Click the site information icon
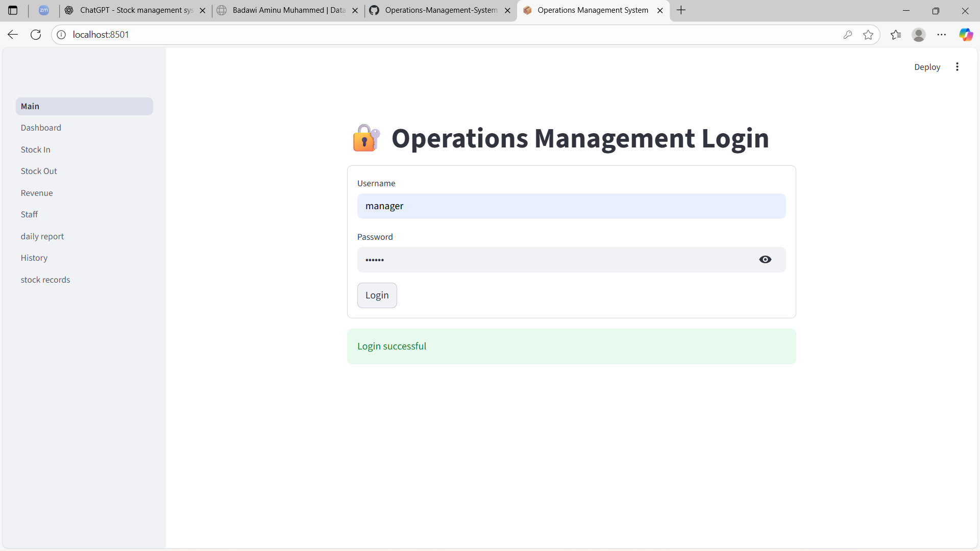This screenshot has width=980, height=551. pos(61,34)
